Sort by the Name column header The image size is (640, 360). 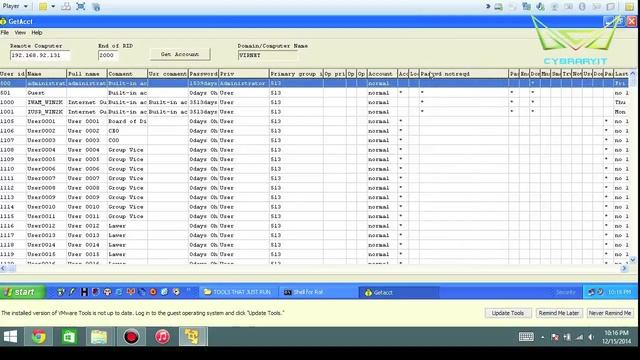pyautogui.click(x=46, y=74)
